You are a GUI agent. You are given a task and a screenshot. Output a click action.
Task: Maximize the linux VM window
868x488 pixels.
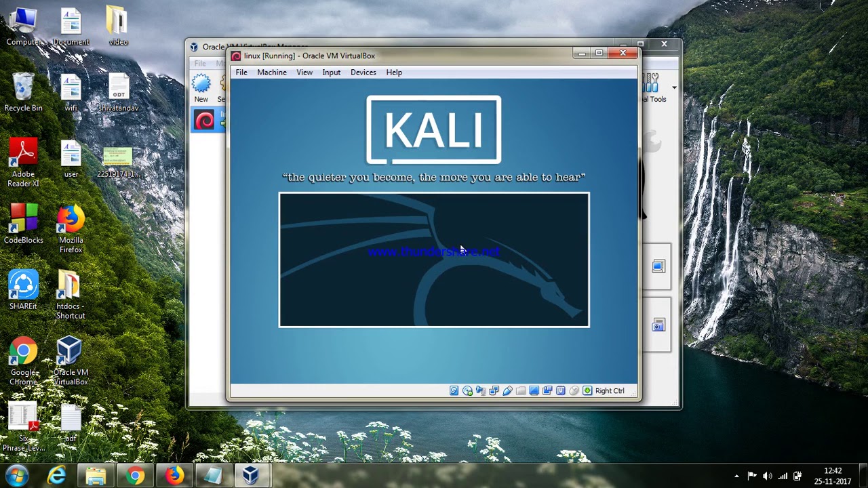point(599,52)
